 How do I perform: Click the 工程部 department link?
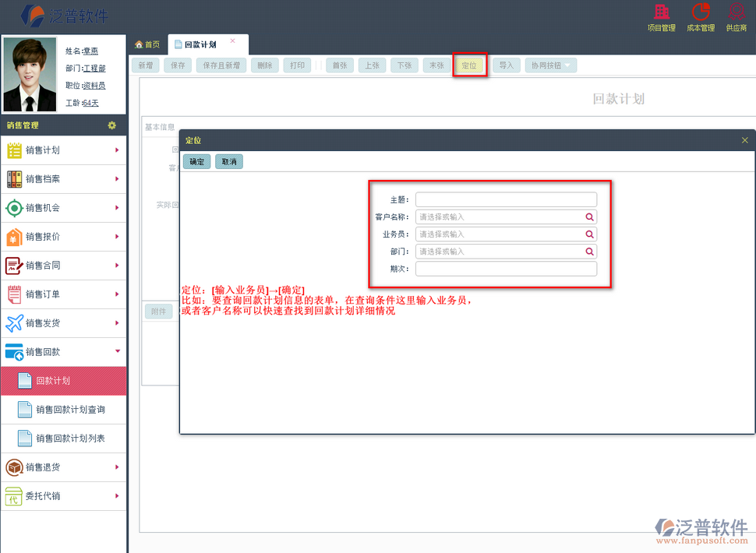(x=94, y=69)
